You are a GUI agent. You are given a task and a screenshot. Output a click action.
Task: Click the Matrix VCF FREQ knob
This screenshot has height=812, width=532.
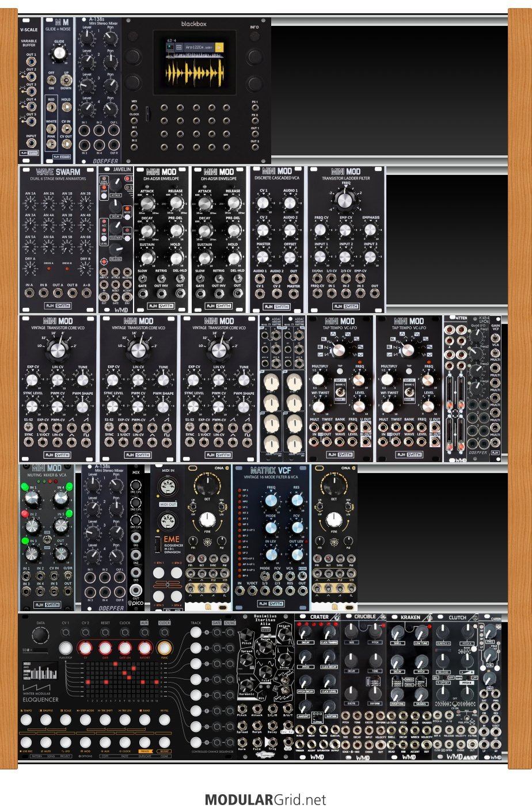(271, 501)
